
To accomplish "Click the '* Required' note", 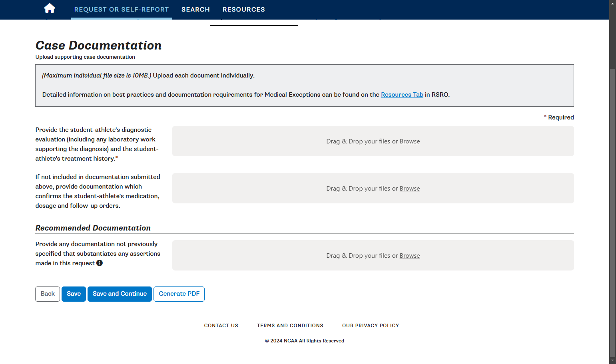I will coord(559,117).
